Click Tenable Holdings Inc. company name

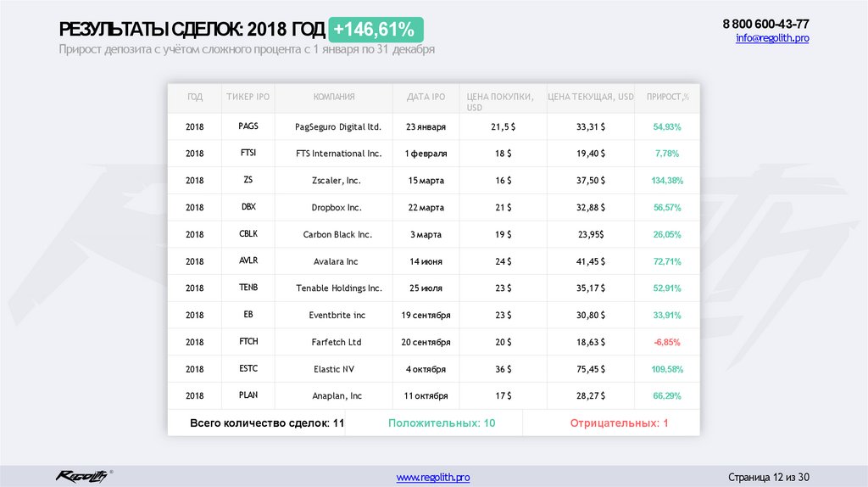tap(339, 288)
